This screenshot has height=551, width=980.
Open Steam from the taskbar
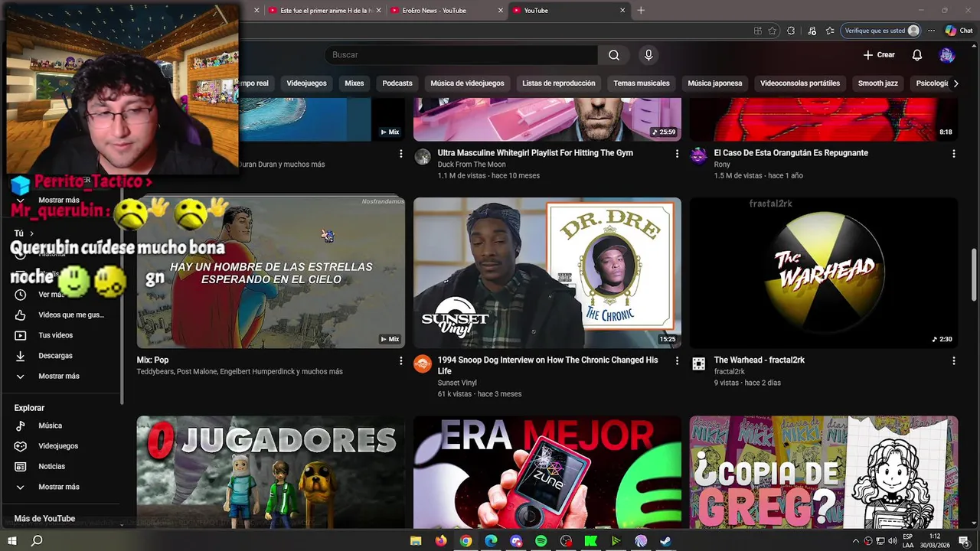click(x=666, y=541)
